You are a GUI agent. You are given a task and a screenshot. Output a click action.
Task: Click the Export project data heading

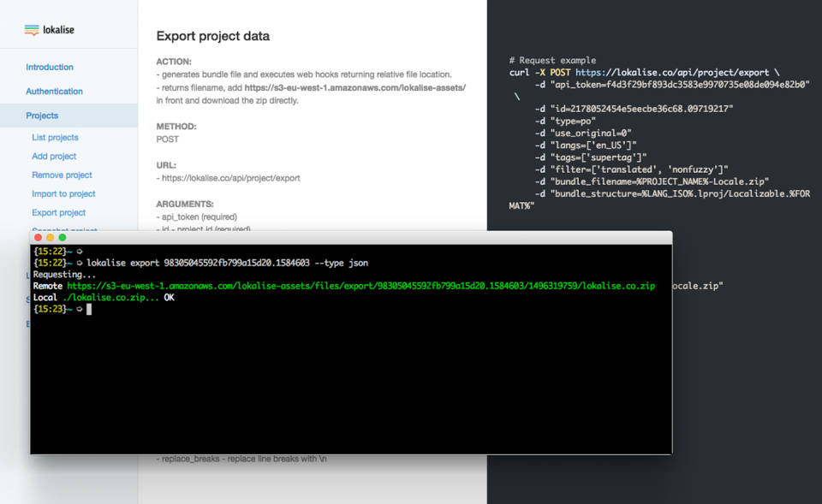212,36
